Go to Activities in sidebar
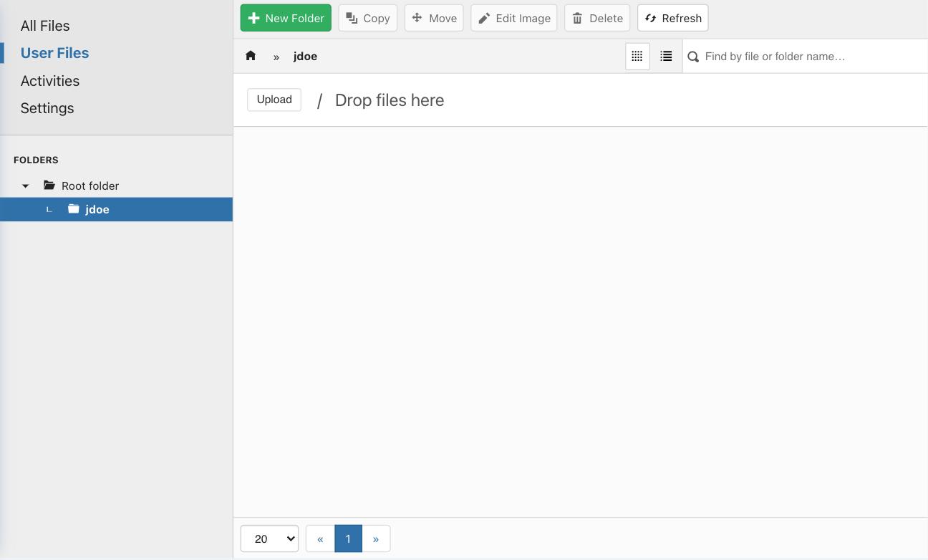 50,81
